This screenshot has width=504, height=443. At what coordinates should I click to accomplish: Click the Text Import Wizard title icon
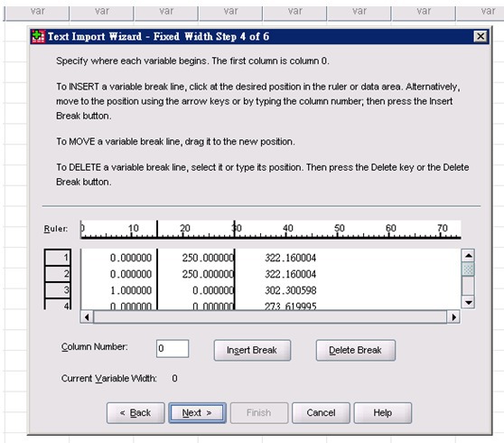pos(39,36)
